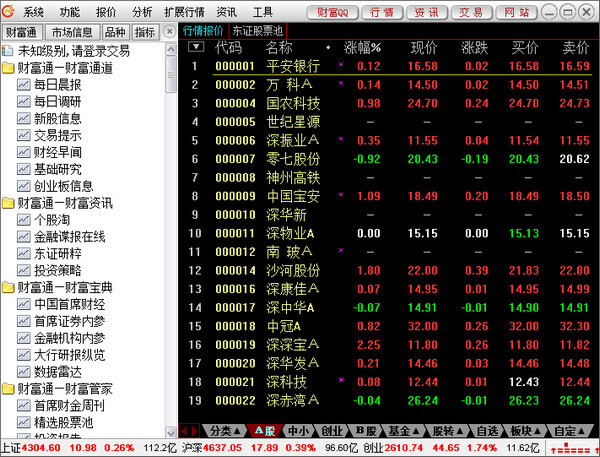Select the B股 market tab

pos(366,431)
